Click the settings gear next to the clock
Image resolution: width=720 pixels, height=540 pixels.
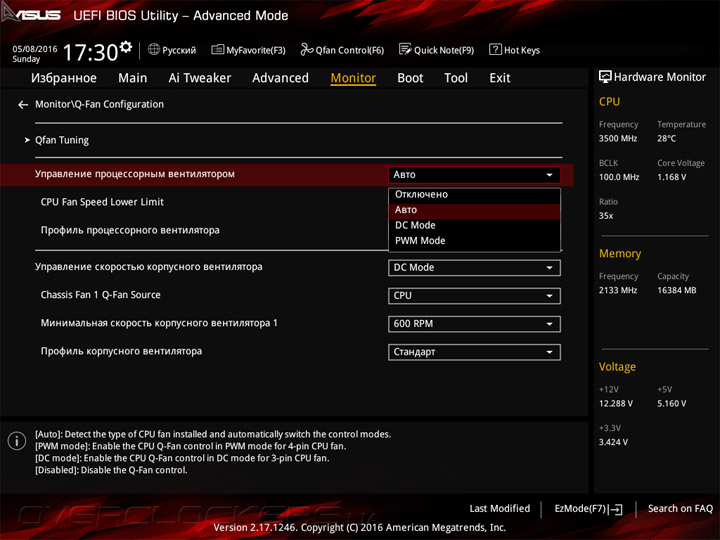point(126,47)
